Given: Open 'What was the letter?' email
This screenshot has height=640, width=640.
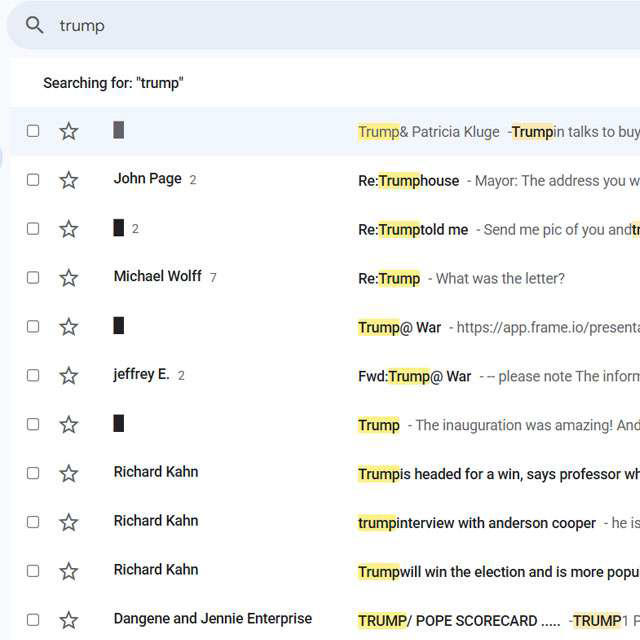Looking at the screenshot, I should pyautogui.click(x=500, y=279).
